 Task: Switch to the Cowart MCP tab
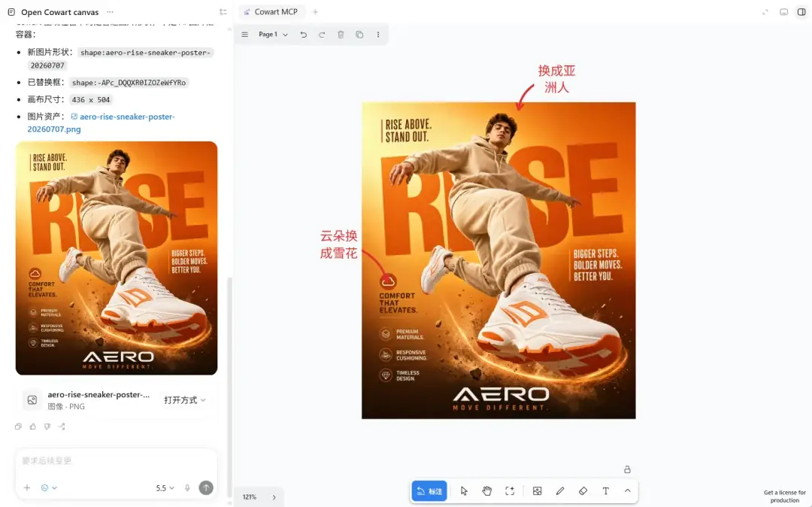pos(271,12)
